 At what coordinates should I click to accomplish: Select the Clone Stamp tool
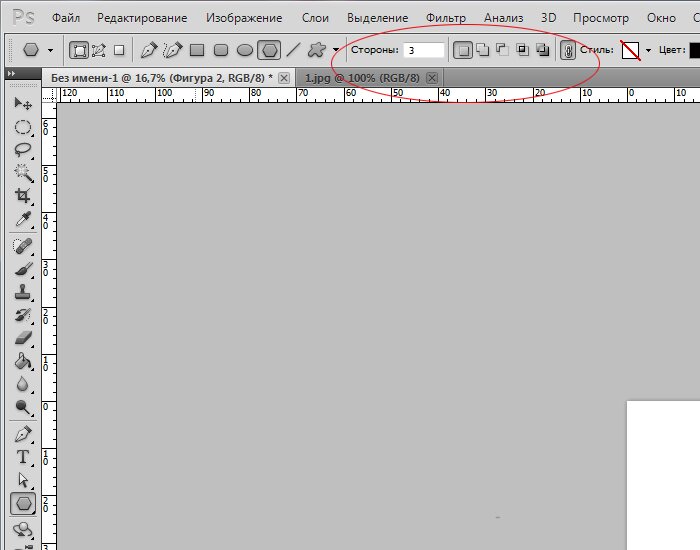coord(23,292)
